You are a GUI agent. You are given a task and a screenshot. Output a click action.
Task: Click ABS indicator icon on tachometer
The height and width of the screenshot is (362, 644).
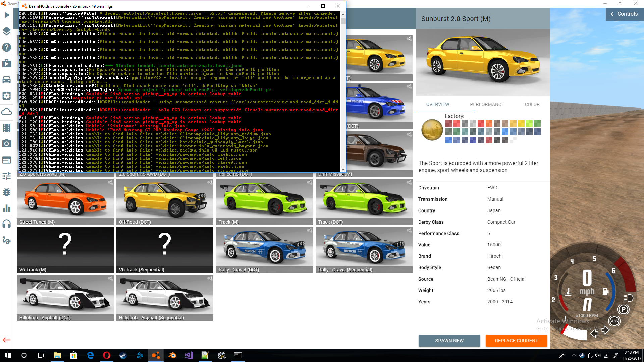(614, 321)
